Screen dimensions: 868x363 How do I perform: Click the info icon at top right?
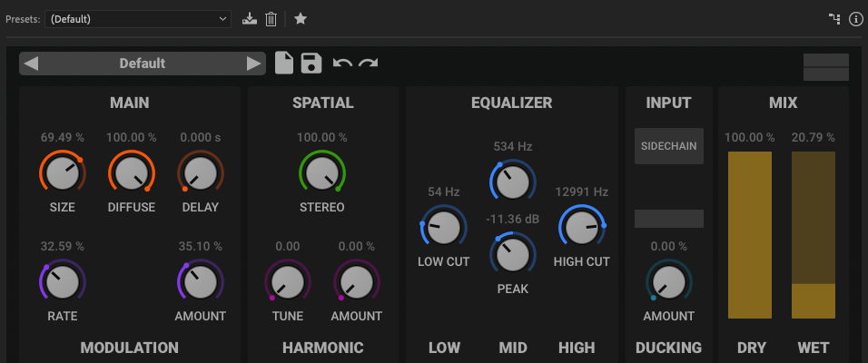click(854, 18)
